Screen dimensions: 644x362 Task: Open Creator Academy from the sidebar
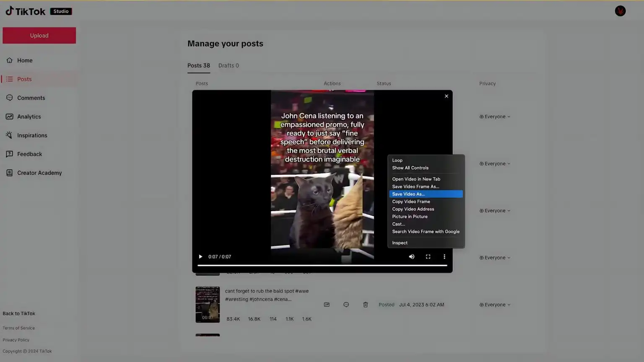coord(39,173)
